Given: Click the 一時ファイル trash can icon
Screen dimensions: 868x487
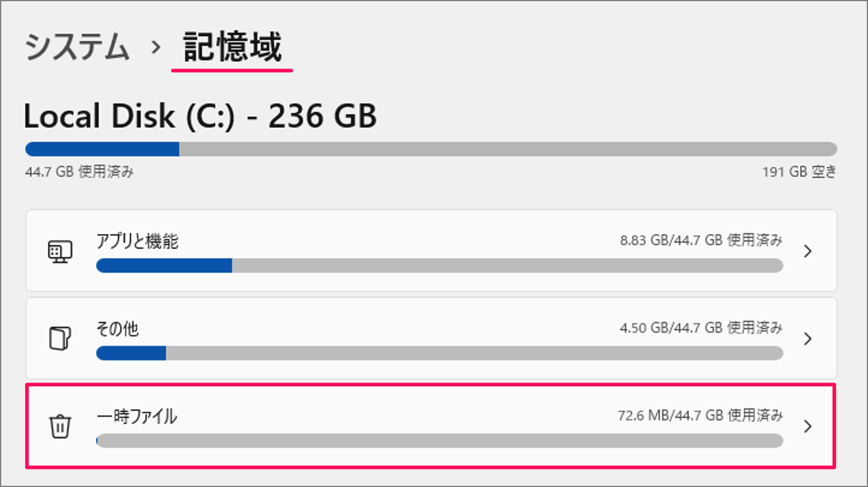Looking at the screenshot, I should pyautogui.click(x=60, y=426).
